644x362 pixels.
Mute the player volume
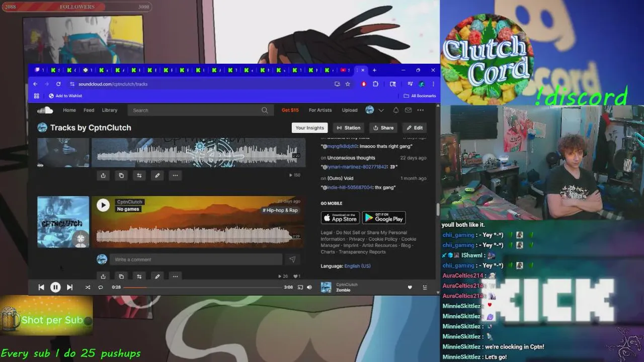(309, 287)
